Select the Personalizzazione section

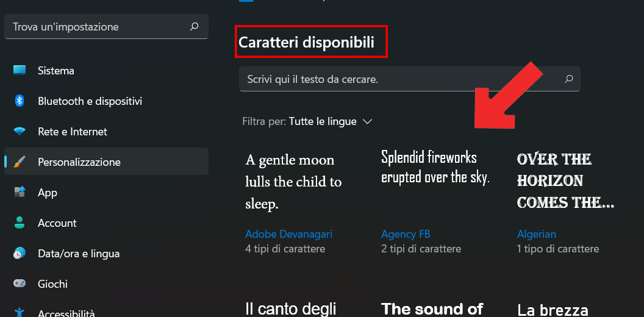pyautogui.click(x=106, y=162)
